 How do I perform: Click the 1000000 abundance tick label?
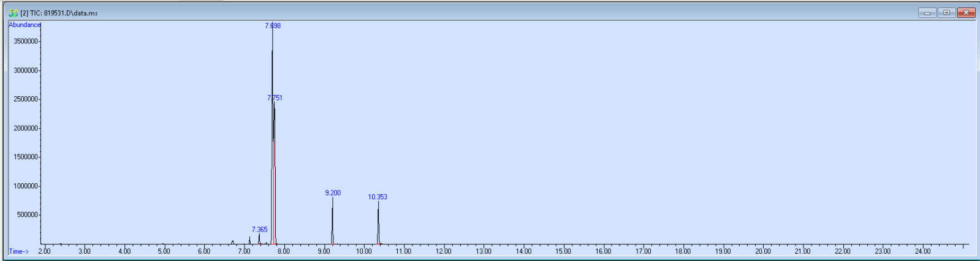[x=26, y=186]
